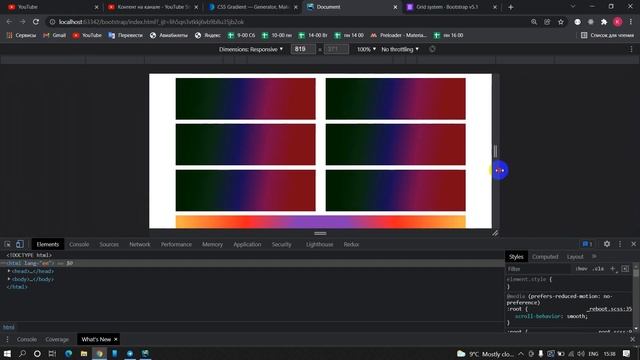Open the Windows Start menu
The height and width of the screenshot is (360, 640).
click(x=7, y=353)
